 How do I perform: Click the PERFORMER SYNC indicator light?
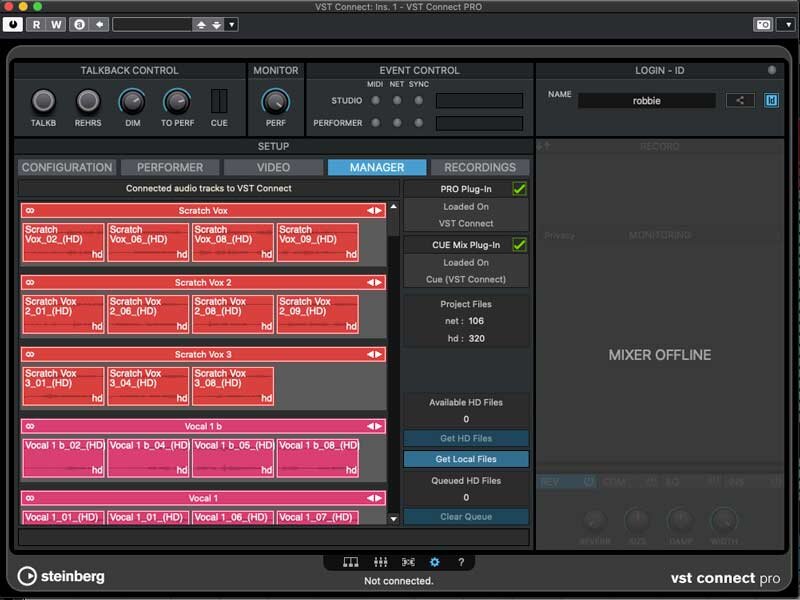click(x=418, y=122)
